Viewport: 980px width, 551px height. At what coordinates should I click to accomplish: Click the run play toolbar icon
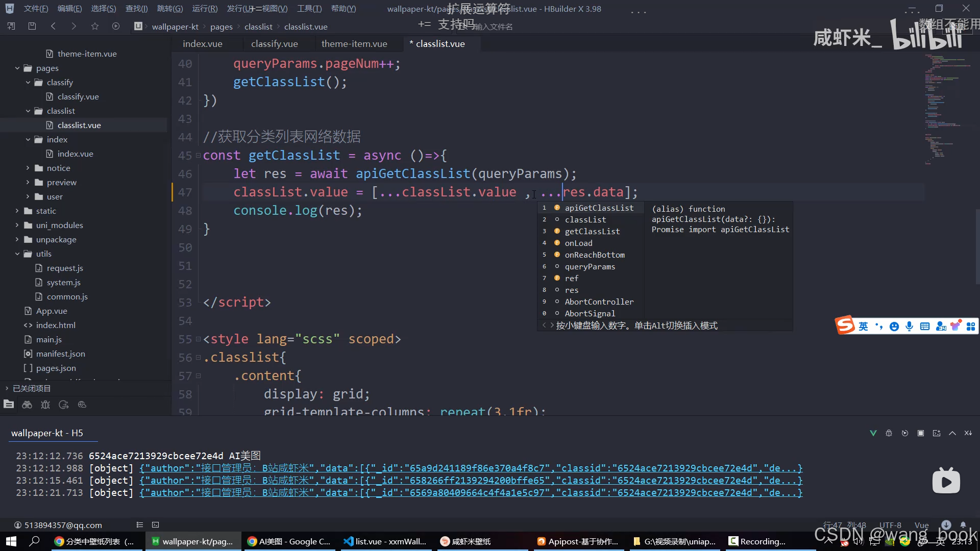click(116, 26)
